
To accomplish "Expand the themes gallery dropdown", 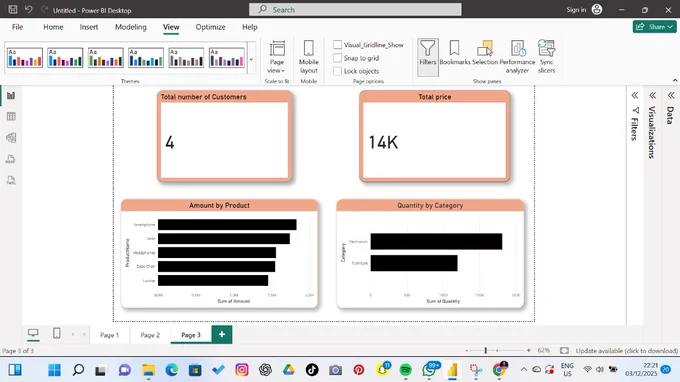I will pyautogui.click(x=251, y=59).
